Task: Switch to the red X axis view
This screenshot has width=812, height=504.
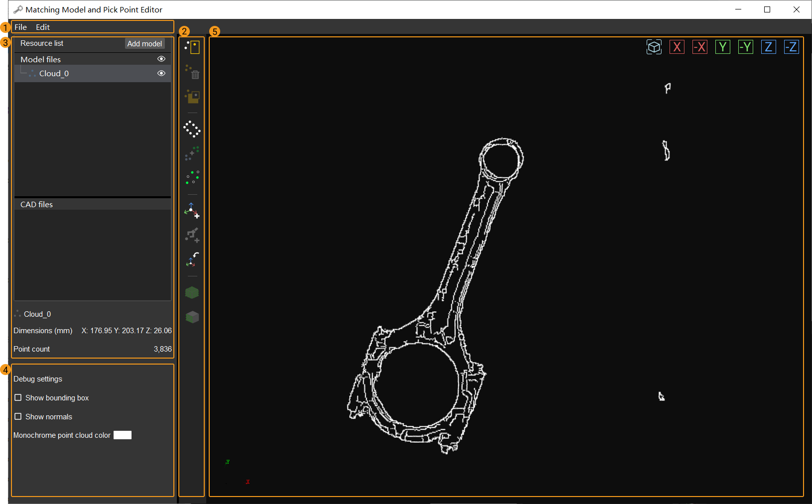Action: click(677, 47)
